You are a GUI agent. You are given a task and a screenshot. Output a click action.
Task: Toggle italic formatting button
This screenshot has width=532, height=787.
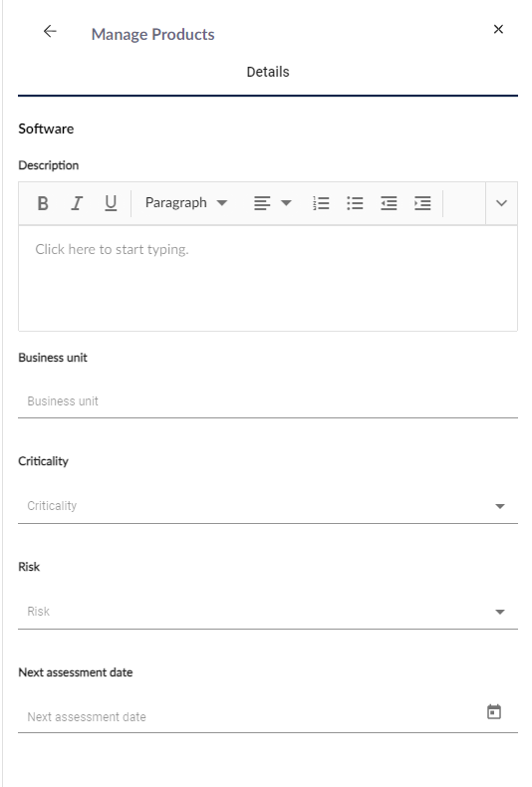click(77, 203)
